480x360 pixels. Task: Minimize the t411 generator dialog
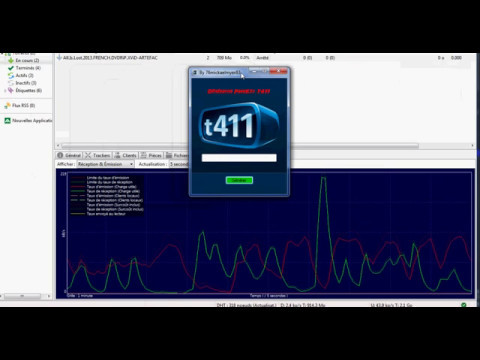coord(254,72)
